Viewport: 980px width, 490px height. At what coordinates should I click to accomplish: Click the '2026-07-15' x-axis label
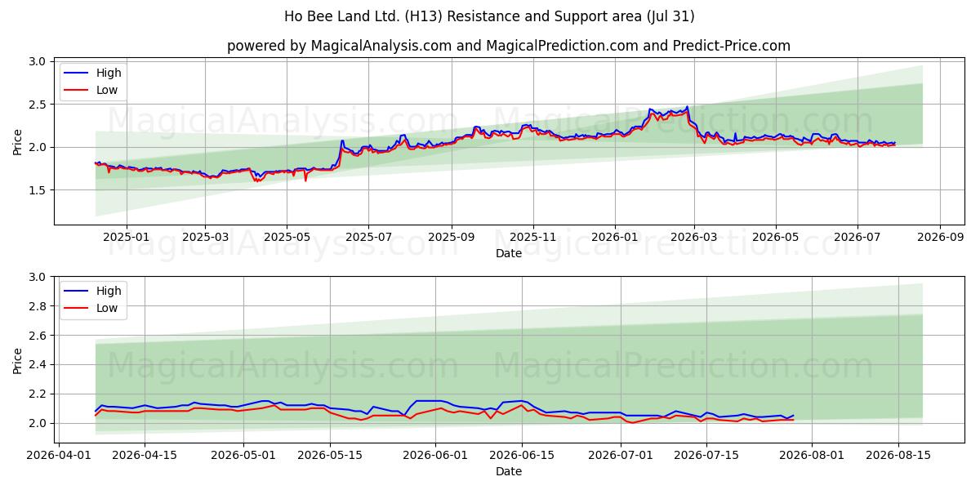(x=706, y=456)
